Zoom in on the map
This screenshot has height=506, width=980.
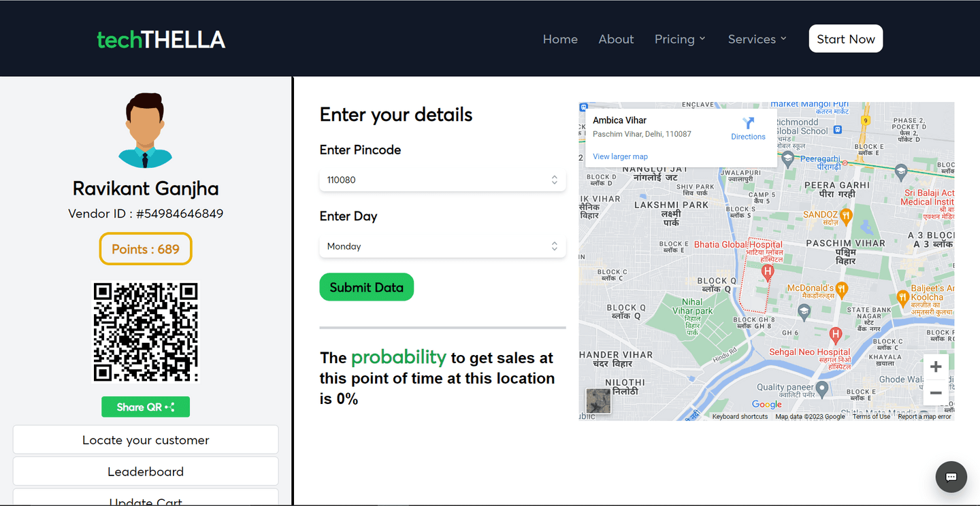click(936, 367)
